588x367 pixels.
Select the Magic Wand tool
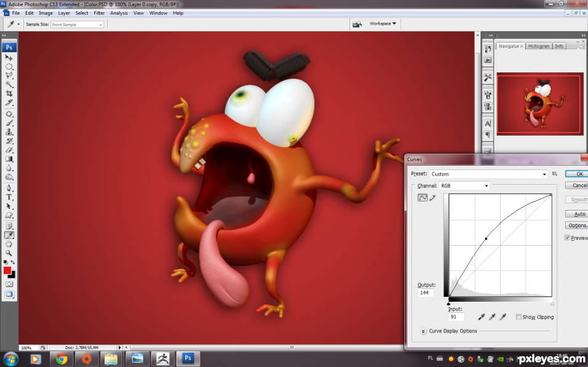coord(9,84)
